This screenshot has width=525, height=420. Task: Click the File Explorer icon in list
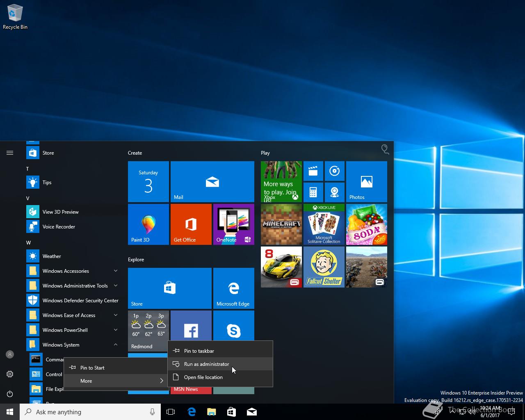[36, 389]
